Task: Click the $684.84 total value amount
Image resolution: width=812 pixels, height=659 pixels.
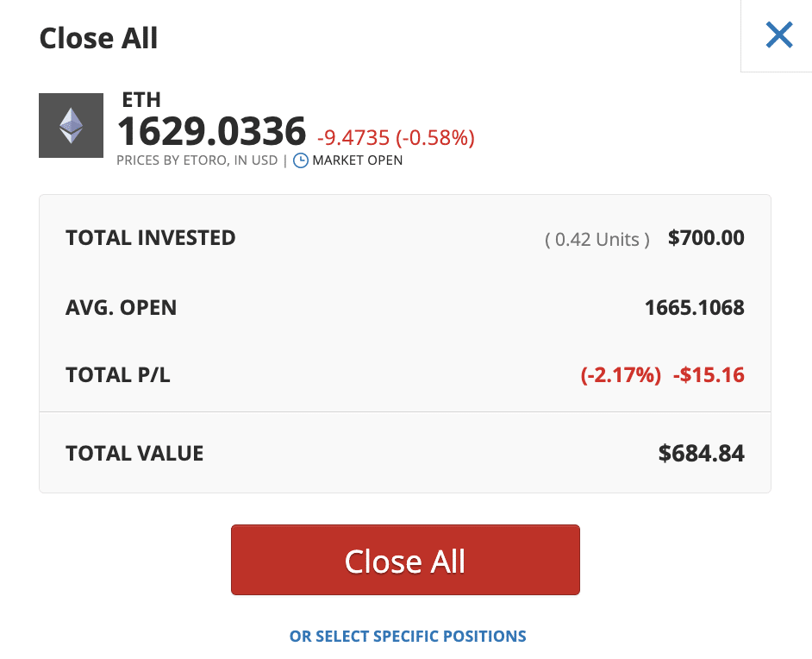Action: (701, 454)
